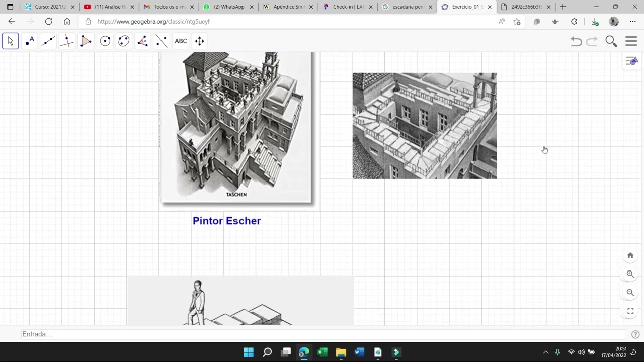644x362 pixels.
Task: Select the Circle with Center tool
Action: [x=105, y=41]
